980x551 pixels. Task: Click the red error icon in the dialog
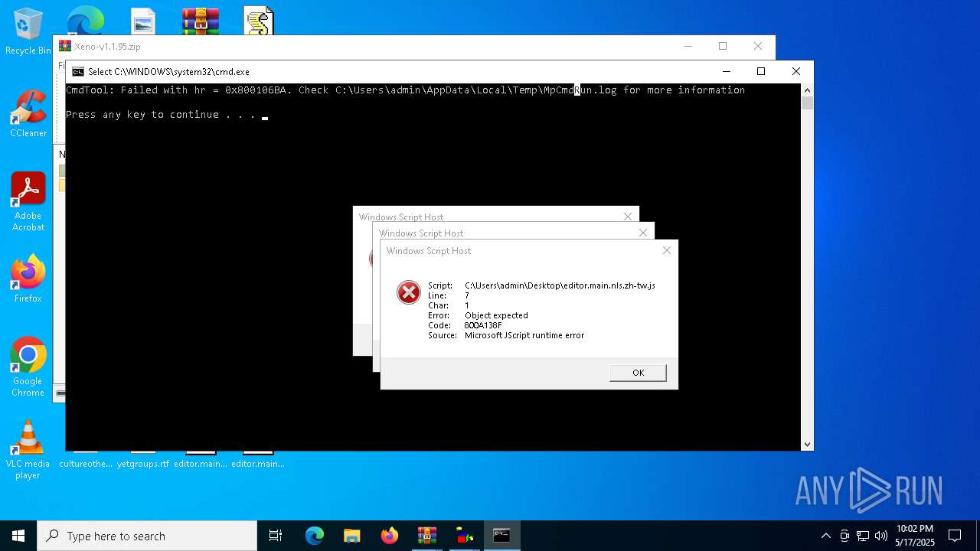click(x=409, y=292)
